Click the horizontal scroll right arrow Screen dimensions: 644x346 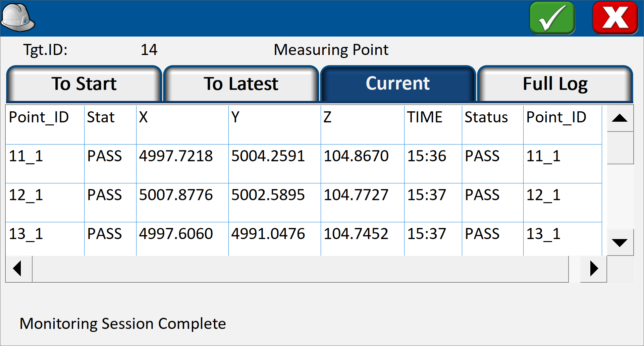coord(594,269)
